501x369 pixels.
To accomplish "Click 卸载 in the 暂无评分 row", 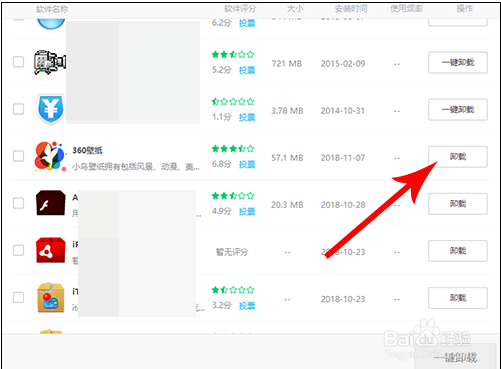I will (458, 251).
